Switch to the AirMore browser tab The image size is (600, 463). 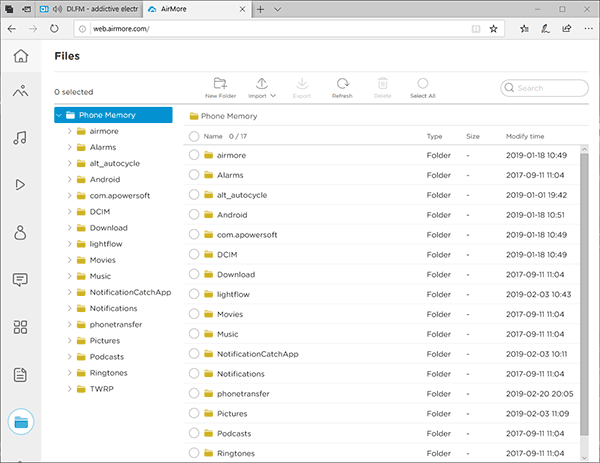pos(197,9)
